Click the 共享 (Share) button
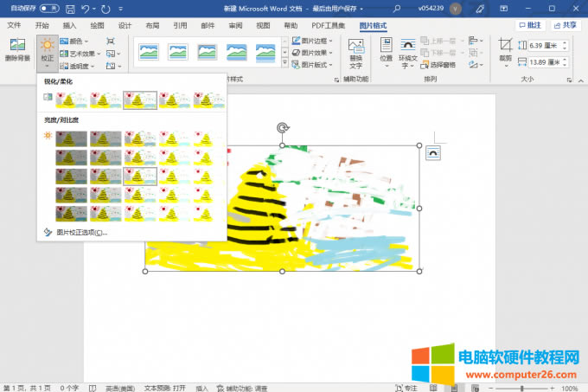Viewport: 588px width, 392px height. tap(566, 25)
